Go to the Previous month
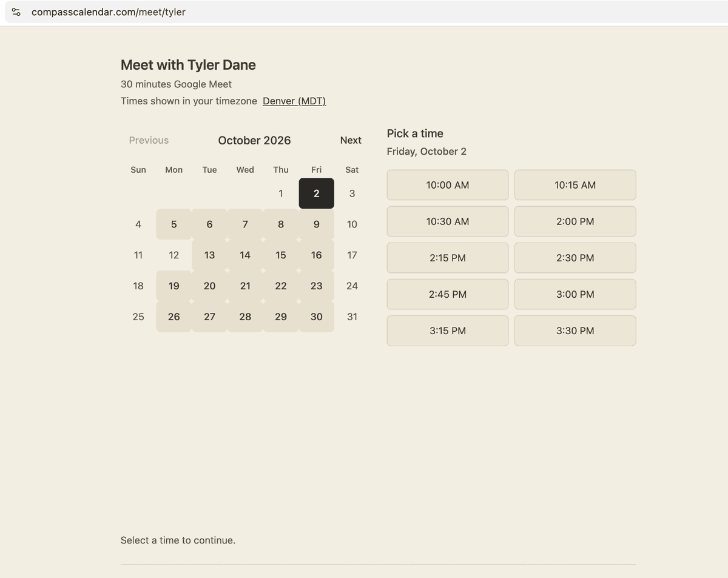Image resolution: width=728 pixels, height=578 pixels. [149, 140]
